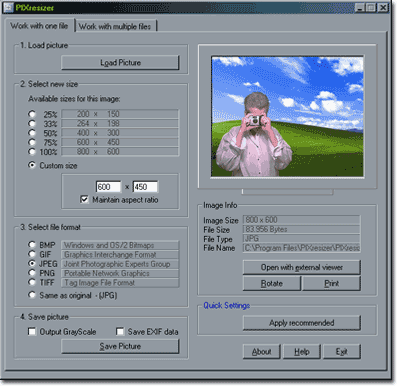This screenshot has height=388, width=398.
Task: Click the Save Picture button
Action: 120,346
